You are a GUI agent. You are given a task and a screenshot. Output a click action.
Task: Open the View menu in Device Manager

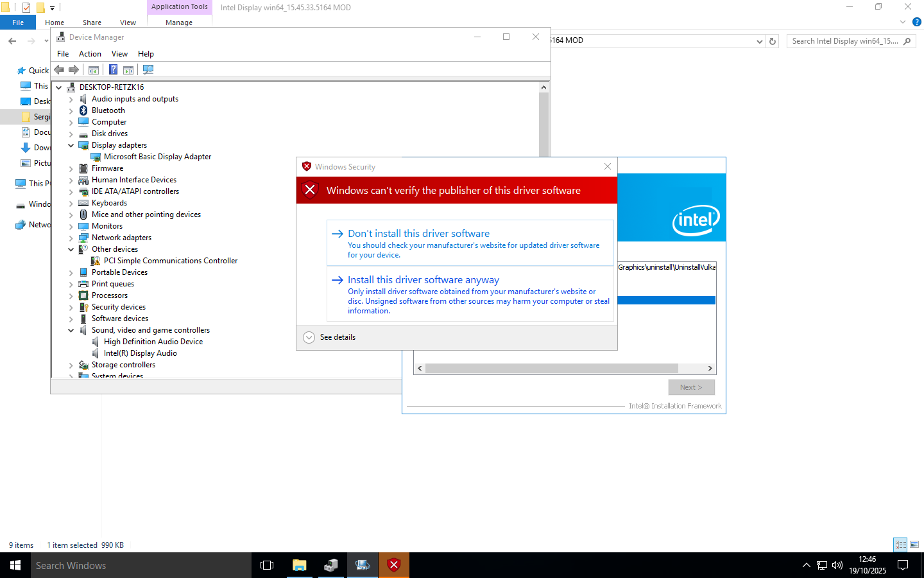(119, 54)
